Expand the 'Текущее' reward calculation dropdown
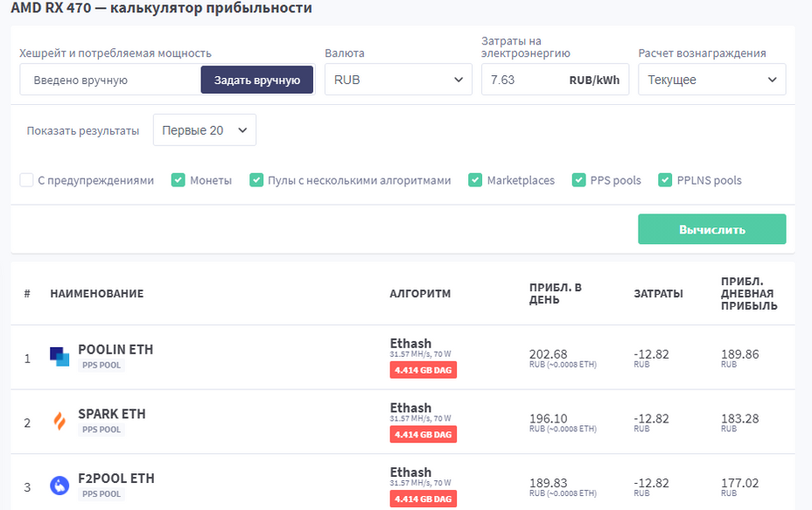Viewport: 812px width, 510px height. tap(711, 80)
